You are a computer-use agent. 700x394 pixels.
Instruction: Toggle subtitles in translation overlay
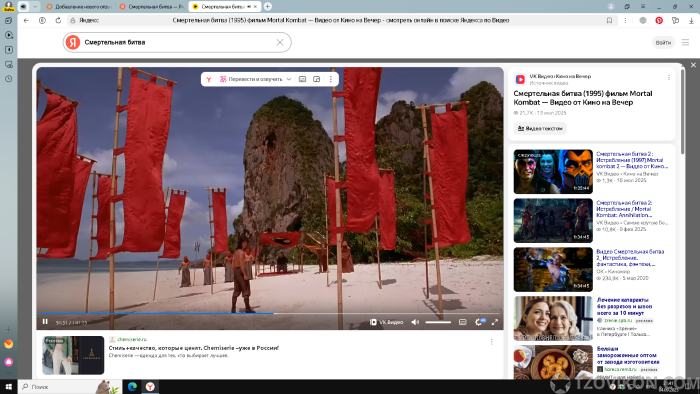tap(302, 79)
